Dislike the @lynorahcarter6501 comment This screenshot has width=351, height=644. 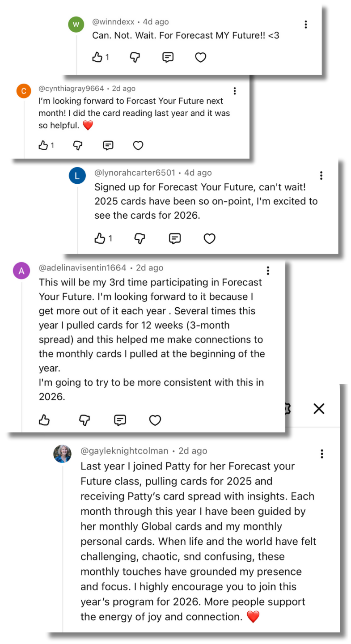[140, 239]
